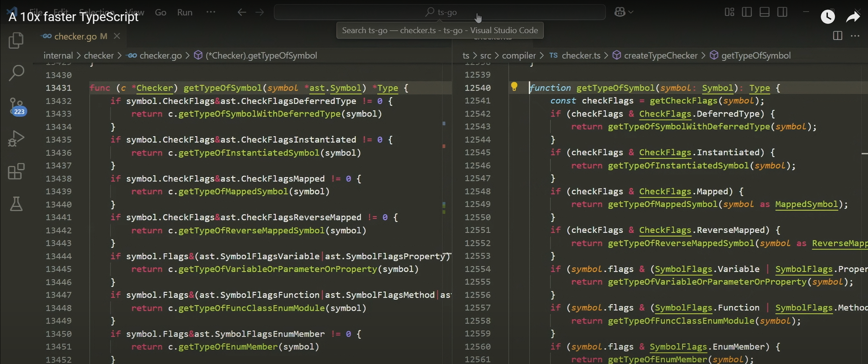
Task: Toggle the bottom panel visibility
Action: (765, 12)
